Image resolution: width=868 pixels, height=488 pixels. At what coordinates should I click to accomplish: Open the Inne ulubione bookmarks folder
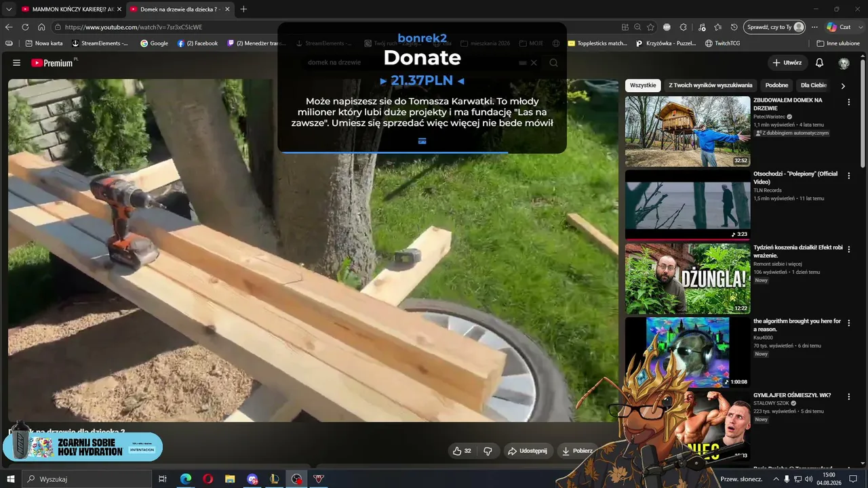tap(837, 43)
